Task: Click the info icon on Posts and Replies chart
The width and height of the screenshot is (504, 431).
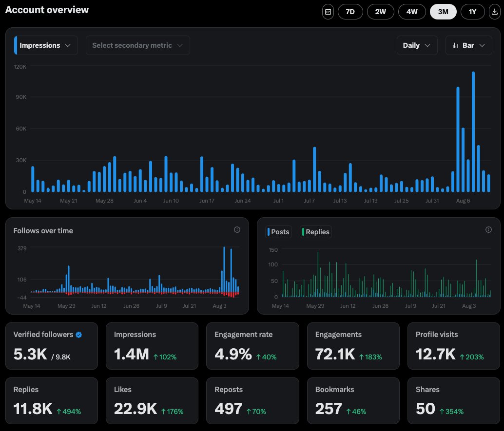Action: [488, 230]
